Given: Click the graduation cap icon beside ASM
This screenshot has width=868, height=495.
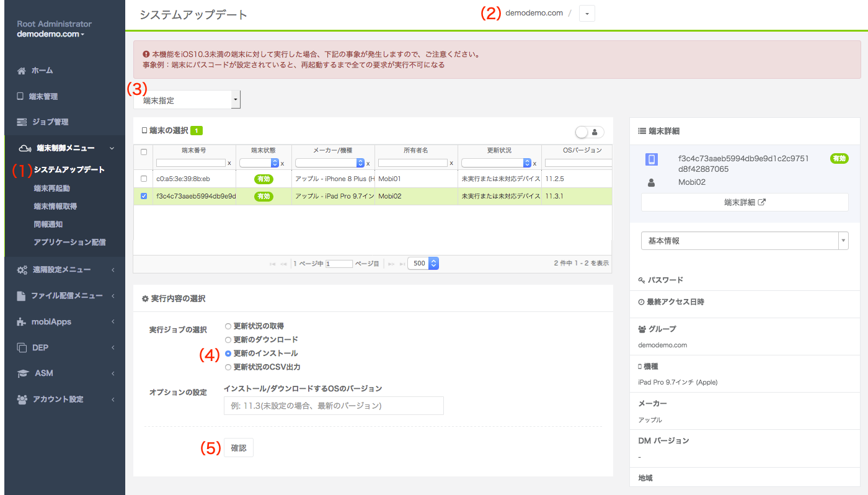Looking at the screenshot, I should point(23,373).
